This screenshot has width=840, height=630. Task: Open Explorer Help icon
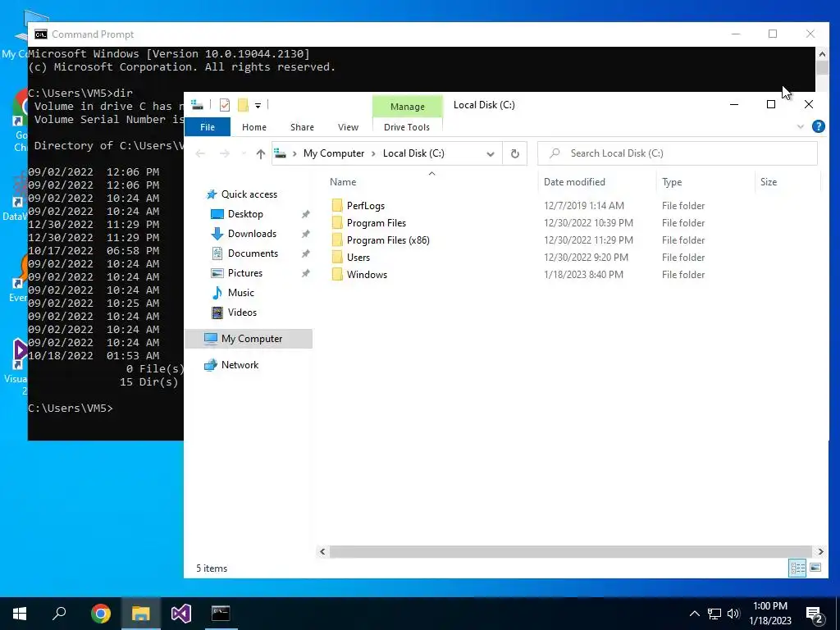[818, 126]
